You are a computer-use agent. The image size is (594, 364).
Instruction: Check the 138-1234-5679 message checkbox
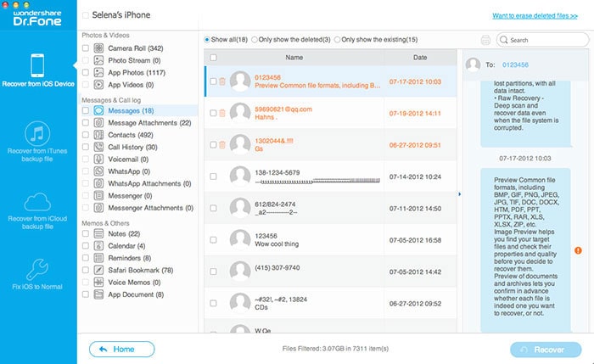pyautogui.click(x=213, y=176)
